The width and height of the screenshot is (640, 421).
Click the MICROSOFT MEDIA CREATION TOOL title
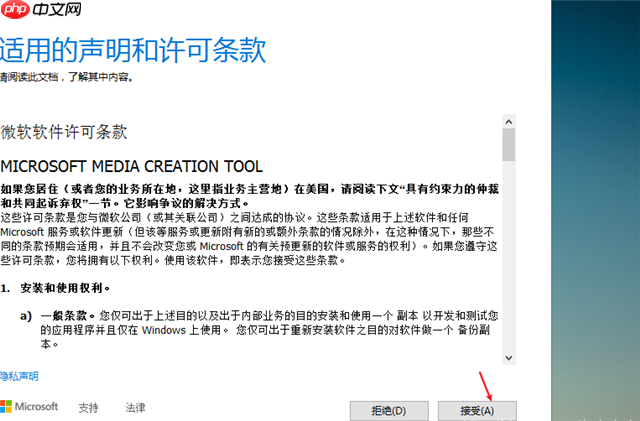point(131,166)
